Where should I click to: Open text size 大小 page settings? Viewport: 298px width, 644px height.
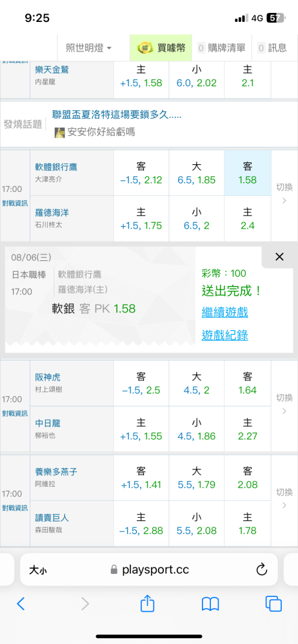tap(37, 570)
